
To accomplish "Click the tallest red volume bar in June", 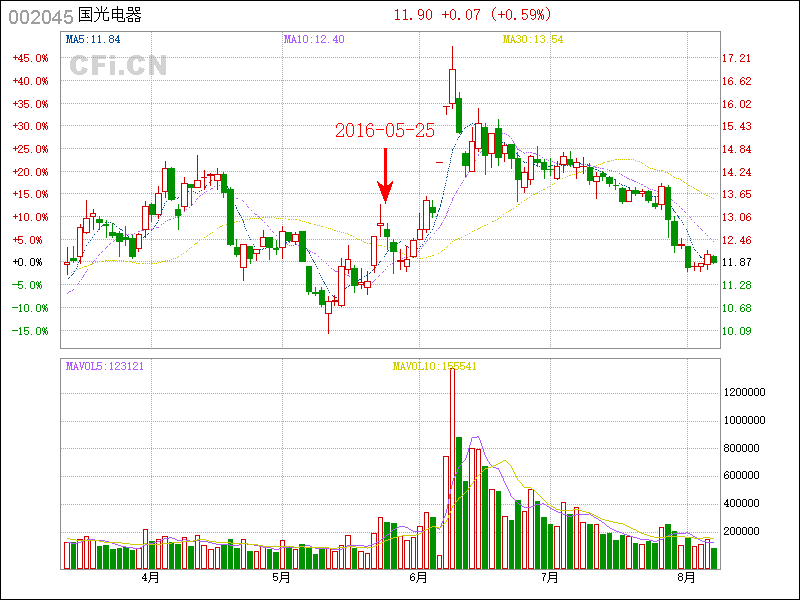I will [x=452, y=470].
